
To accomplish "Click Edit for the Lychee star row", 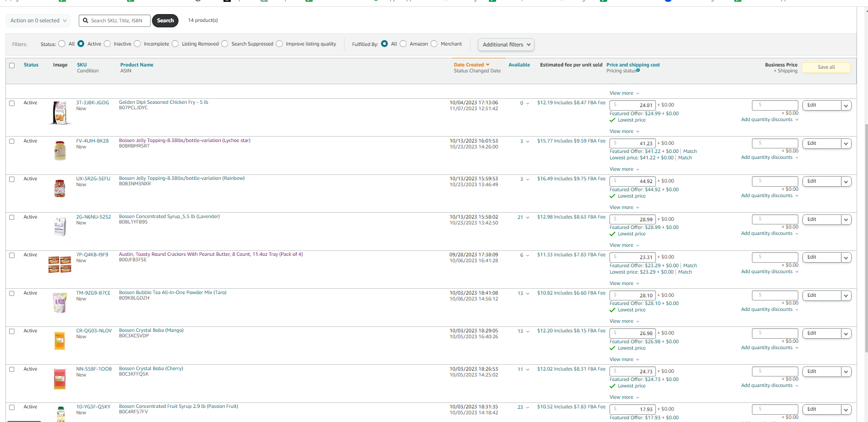I will pos(821,143).
